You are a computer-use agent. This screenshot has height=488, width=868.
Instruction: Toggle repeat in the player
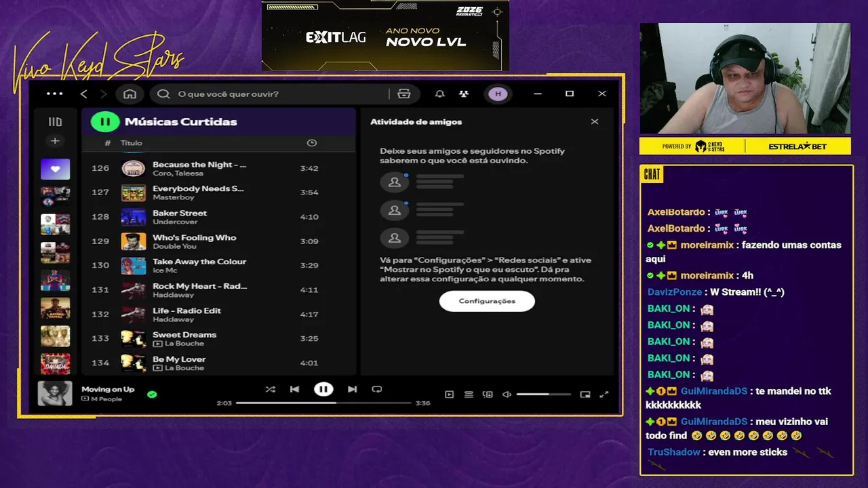pos(377,389)
